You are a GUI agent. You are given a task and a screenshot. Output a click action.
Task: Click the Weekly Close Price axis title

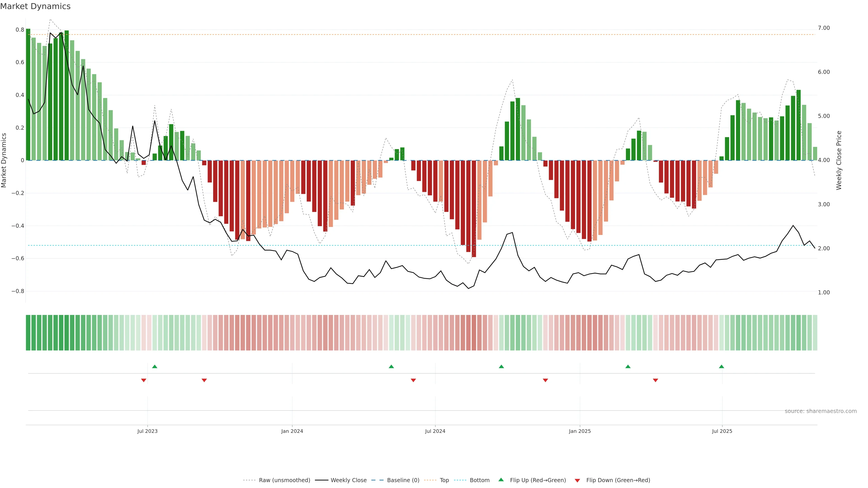click(839, 160)
